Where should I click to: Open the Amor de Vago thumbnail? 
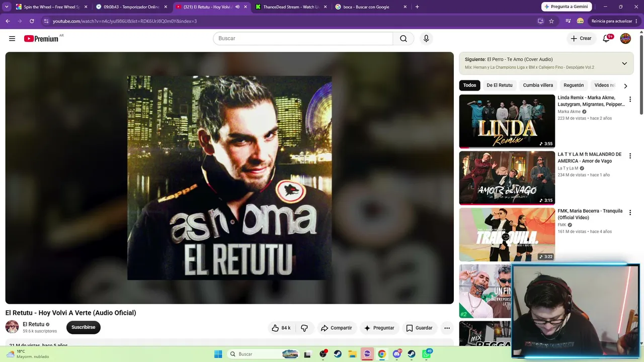click(x=507, y=178)
